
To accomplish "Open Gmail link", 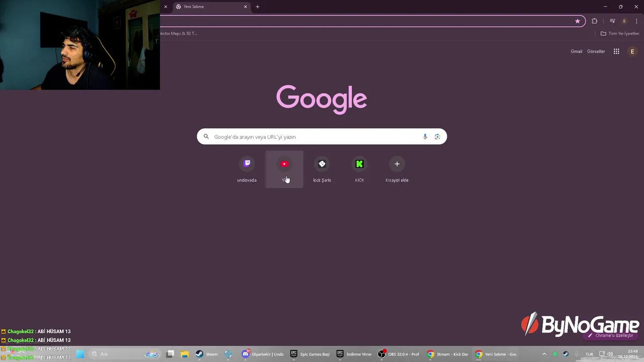I will pyautogui.click(x=576, y=51).
